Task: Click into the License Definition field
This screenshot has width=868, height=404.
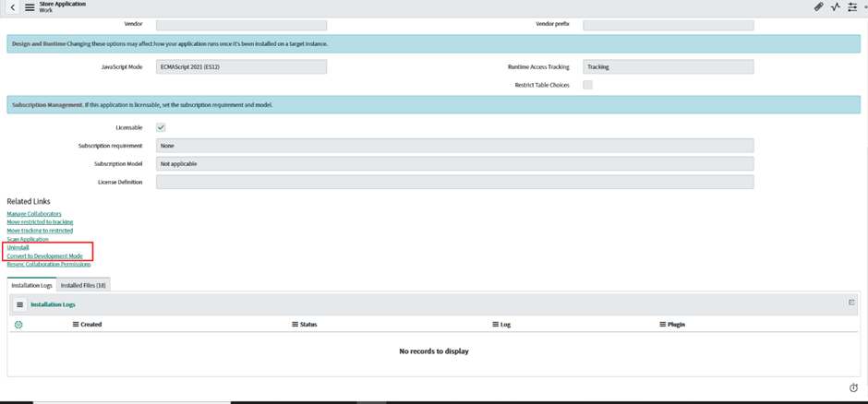Action: [x=454, y=183]
